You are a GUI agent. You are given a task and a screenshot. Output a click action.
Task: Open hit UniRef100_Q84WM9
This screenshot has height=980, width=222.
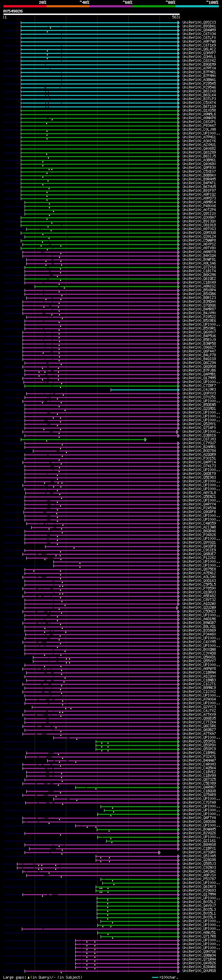pos(199,30)
